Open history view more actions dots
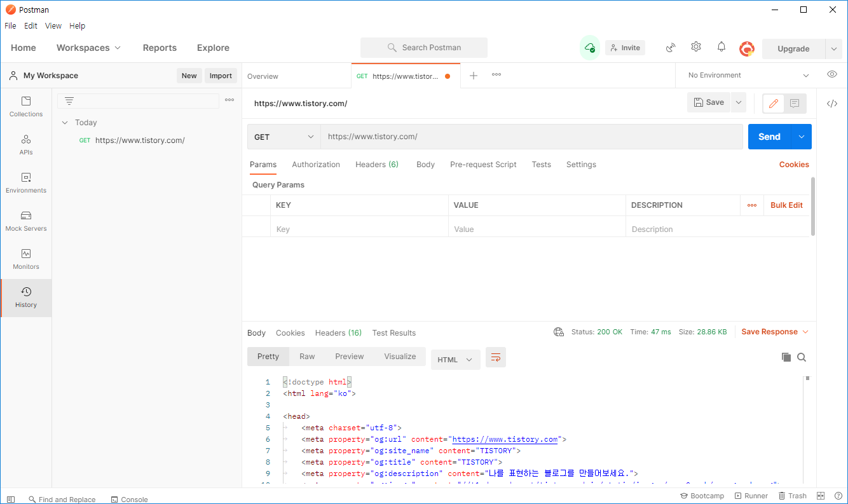The width and height of the screenshot is (848, 504). [x=229, y=100]
